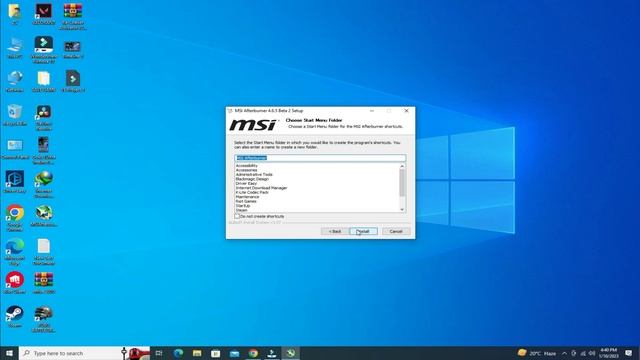The height and width of the screenshot is (360, 640).
Task: Select 'Accessibility' in the folder list
Action: click(247, 166)
